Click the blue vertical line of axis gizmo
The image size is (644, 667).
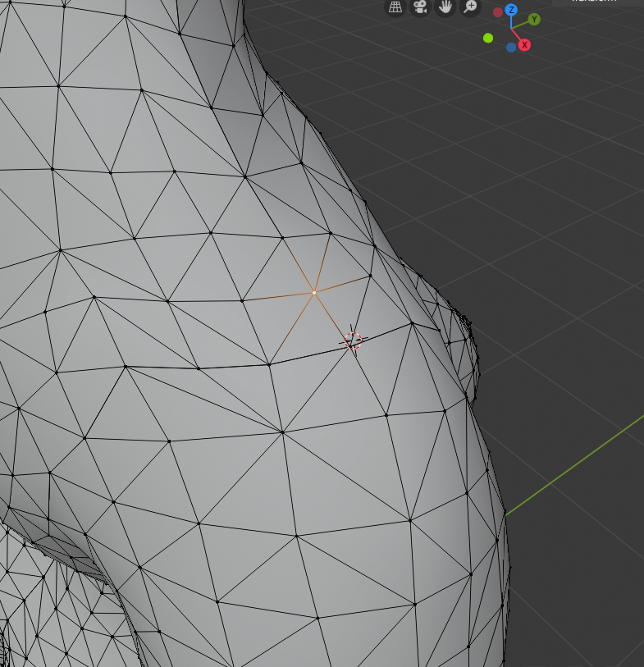(511, 21)
